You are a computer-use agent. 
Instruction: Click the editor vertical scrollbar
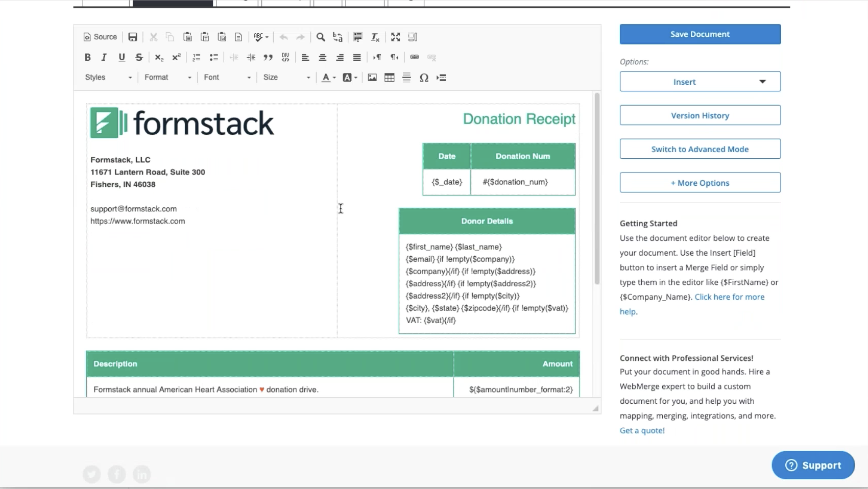pyautogui.click(x=597, y=189)
